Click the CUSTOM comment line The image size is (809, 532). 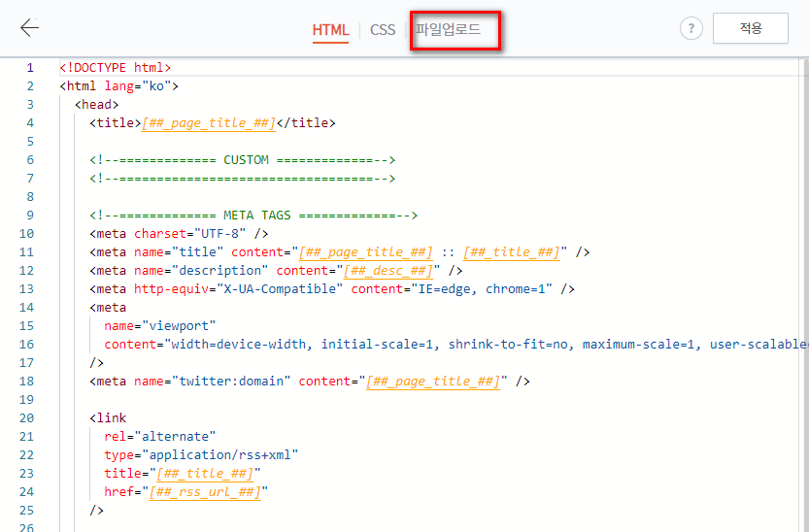click(243, 160)
